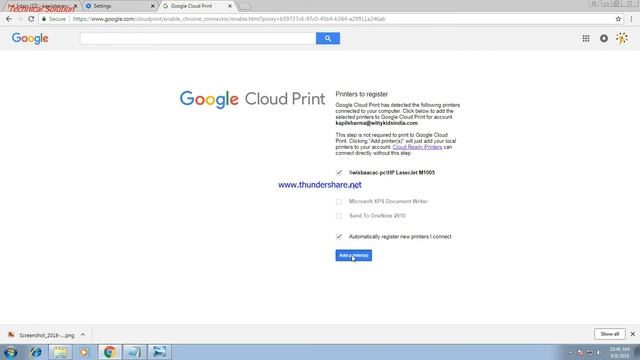Image resolution: width=640 pixels, height=360 pixels.
Task: Click into the Google search field
Action: [198, 38]
